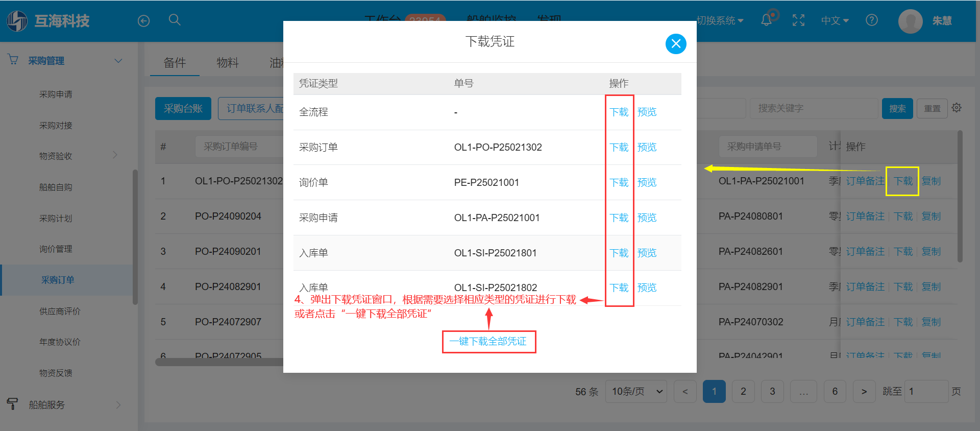This screenshot has height=431, width=980.
Task: Open 采购计划 in sidebar
Action: click(x=56, y=219)
